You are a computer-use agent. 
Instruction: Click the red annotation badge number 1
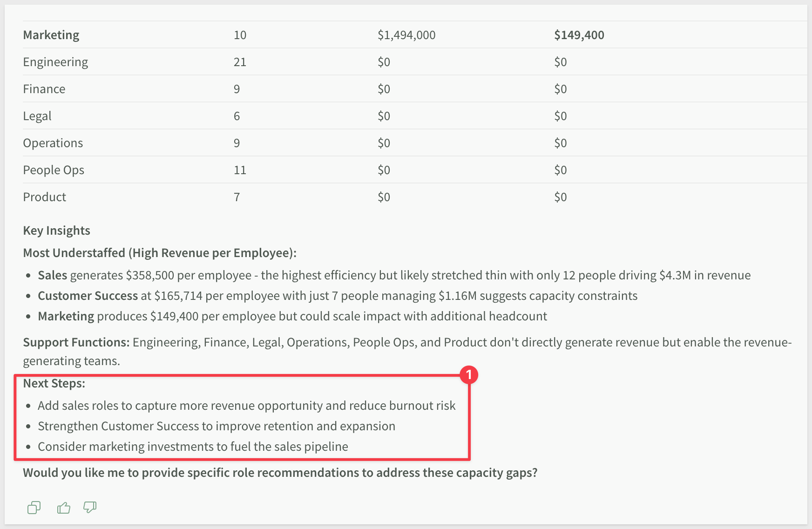pyautogui.click(x=469, y=375)
